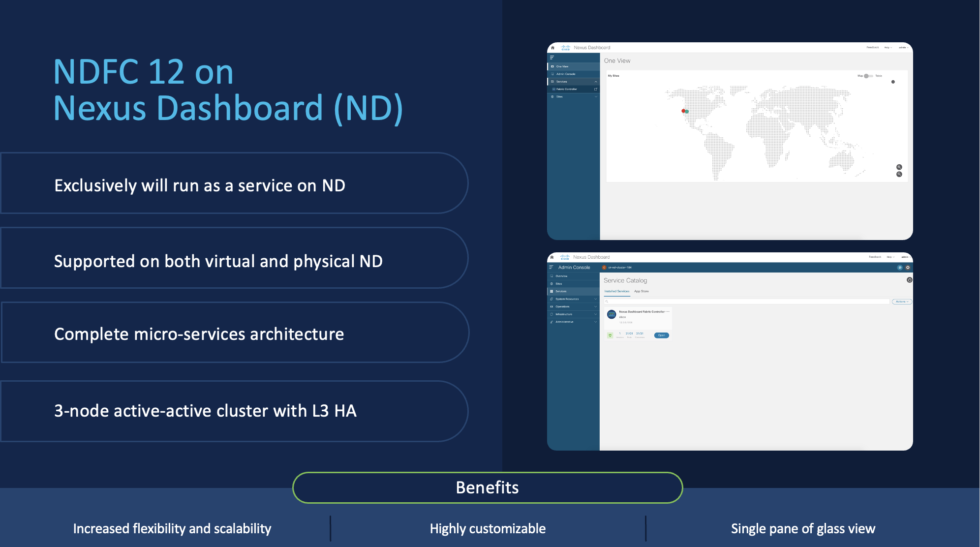The width and height of the screenshot is (980, 547).
Task: Click Open button on Fabric Controller card
Action: click(x=661, y=335)
